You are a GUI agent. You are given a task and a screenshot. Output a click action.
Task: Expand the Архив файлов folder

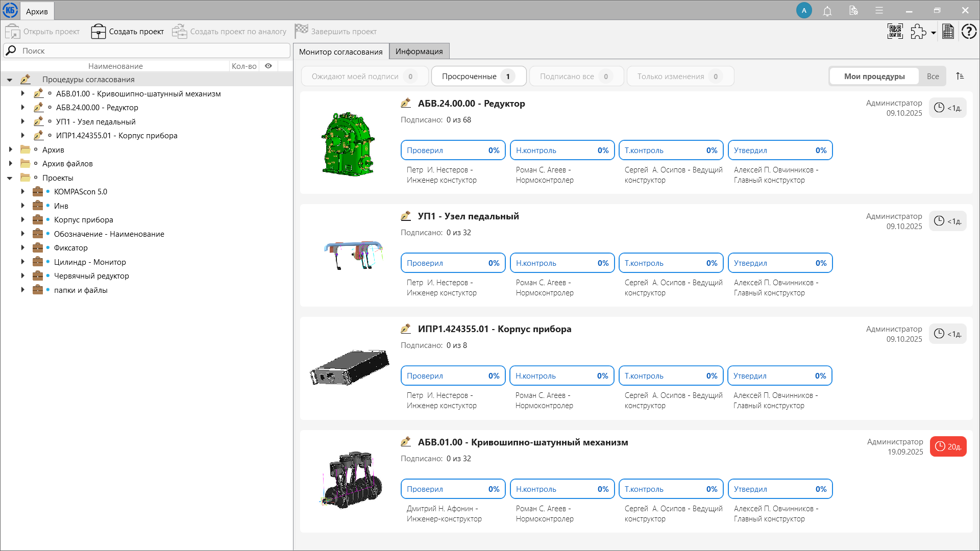click(x=10, y=164)
